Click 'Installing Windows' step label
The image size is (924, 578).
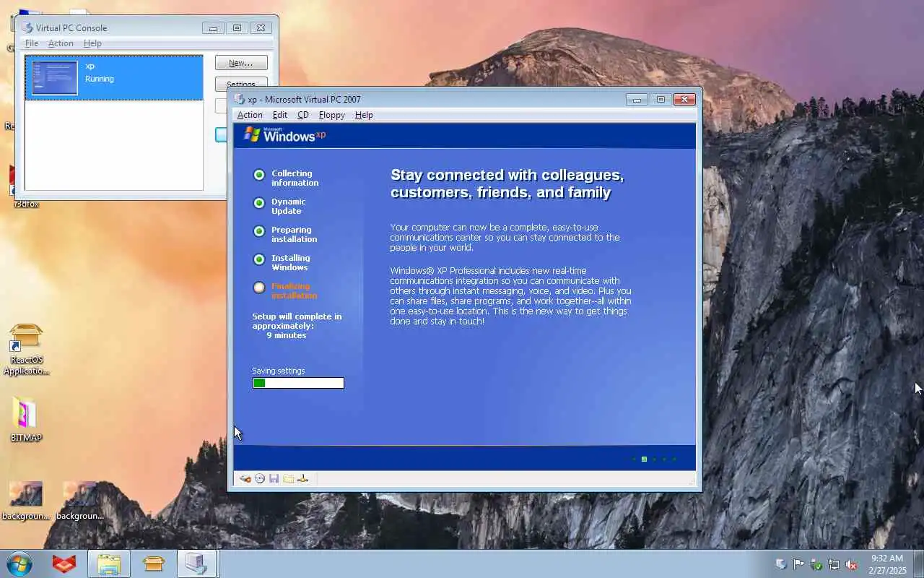tap(291, 262)
